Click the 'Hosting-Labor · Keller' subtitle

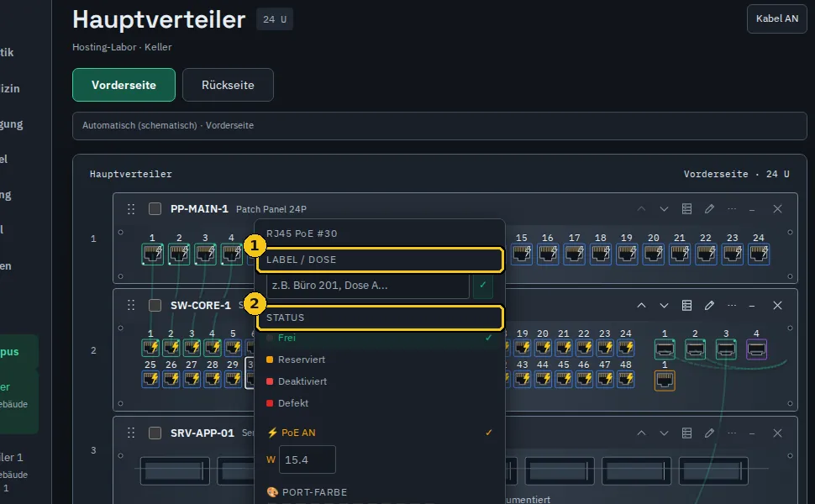[122, 47]
